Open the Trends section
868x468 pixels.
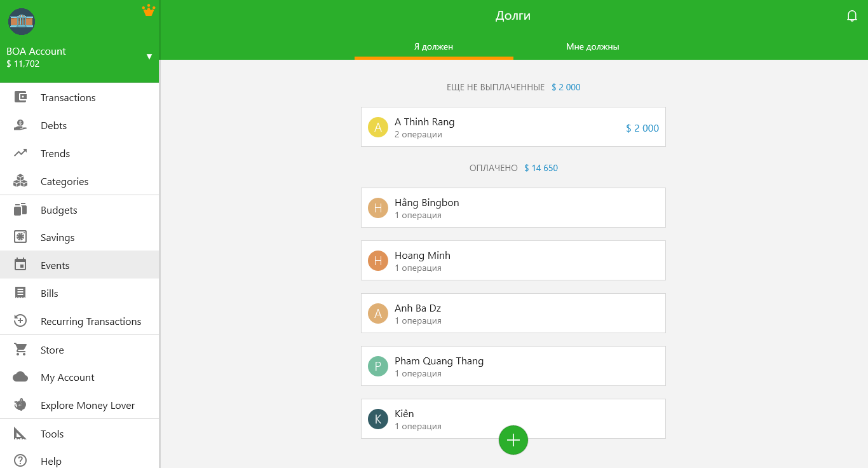pos(79,153)
